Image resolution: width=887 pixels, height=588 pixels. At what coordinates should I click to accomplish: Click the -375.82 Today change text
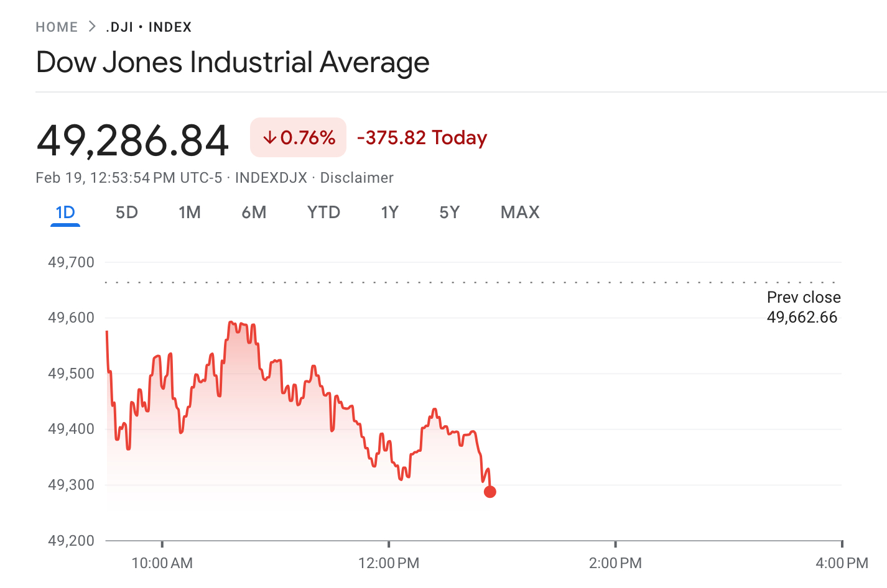coord(422,137)
